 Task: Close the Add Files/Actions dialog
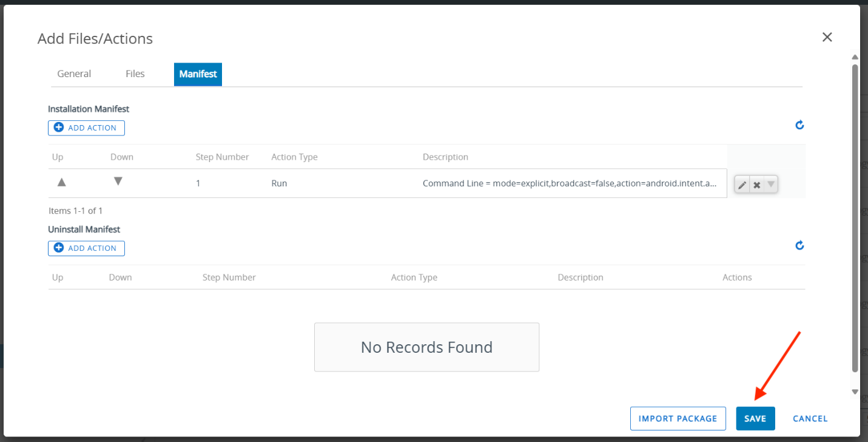pyautogui.click(x=827, y=38)
